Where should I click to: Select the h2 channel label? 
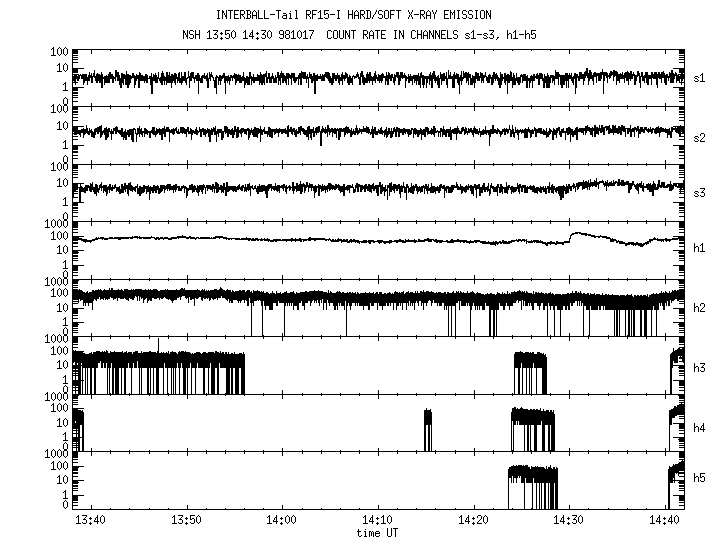pyautogui.click(x=700, y=307)
